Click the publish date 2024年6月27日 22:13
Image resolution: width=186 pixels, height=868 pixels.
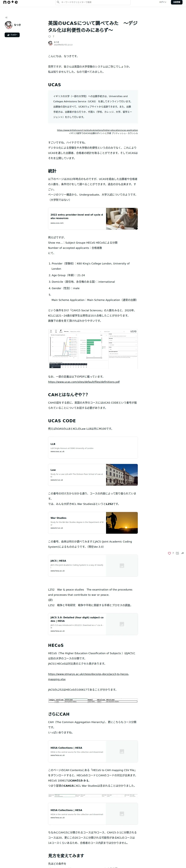click(63, 45)
